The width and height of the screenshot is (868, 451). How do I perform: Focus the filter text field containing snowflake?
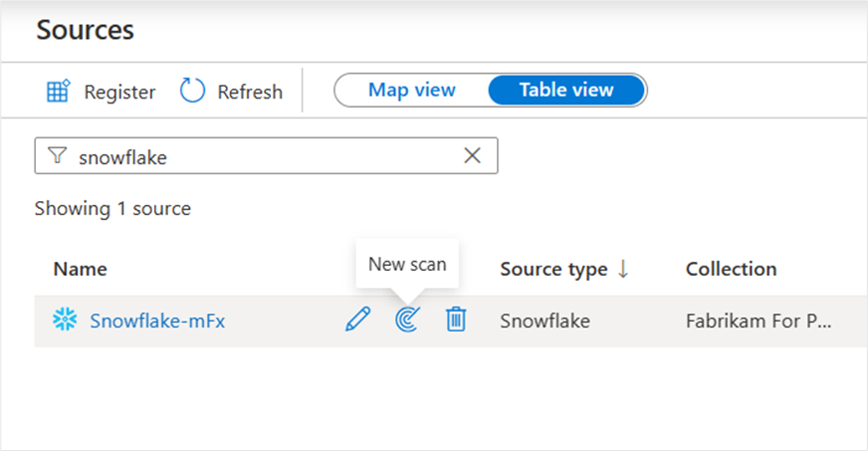[259, 156]
